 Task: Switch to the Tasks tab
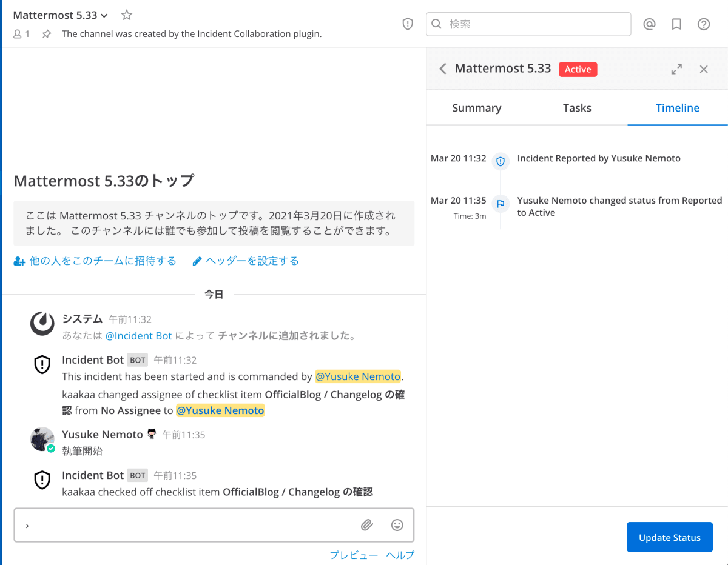click(577, 108)
